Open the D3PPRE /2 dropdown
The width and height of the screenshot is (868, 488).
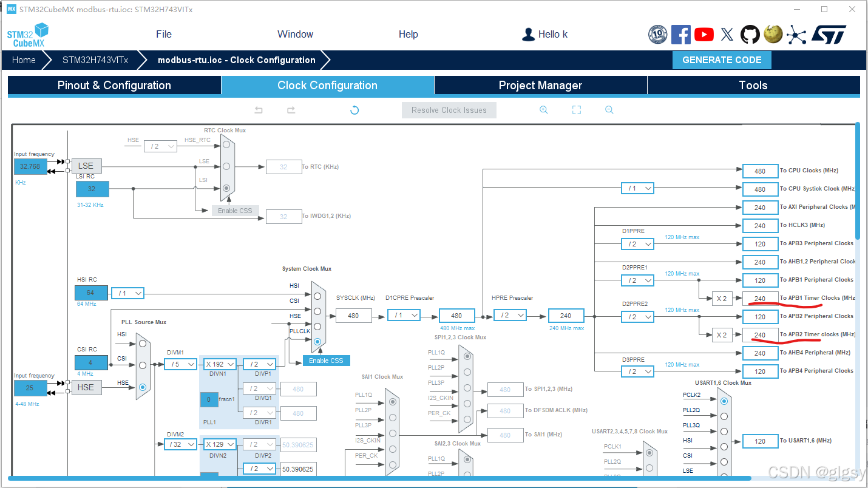coord(637,371)
